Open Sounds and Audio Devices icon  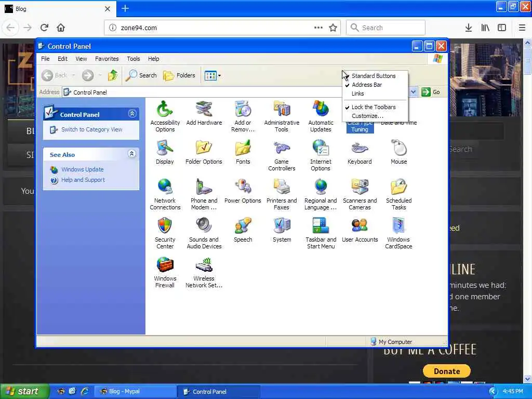pos(204,233)
